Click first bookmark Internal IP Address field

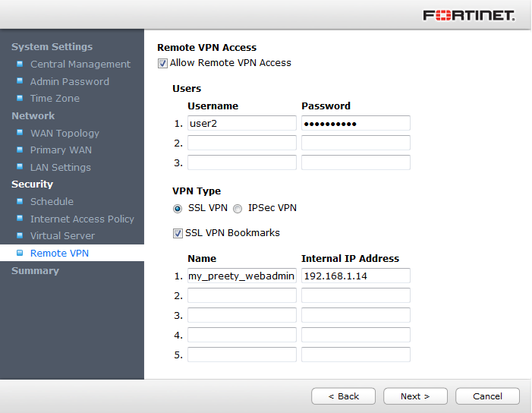point(355,276)
